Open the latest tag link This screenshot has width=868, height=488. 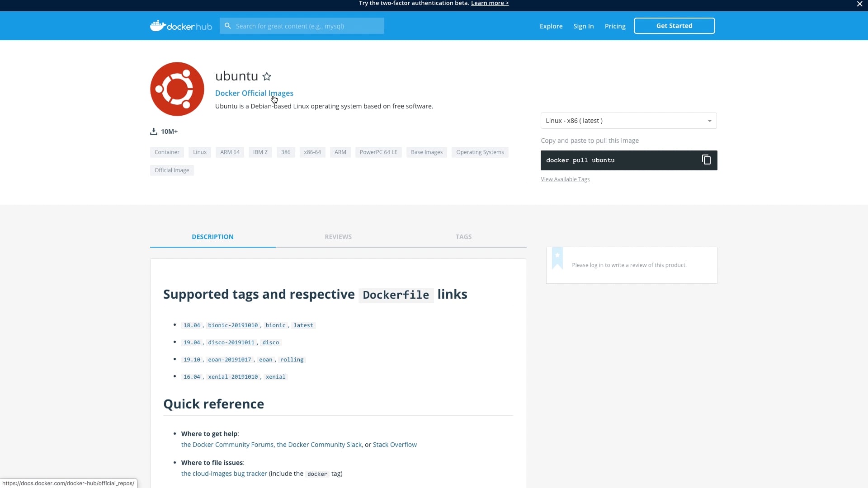pos(303,325)
